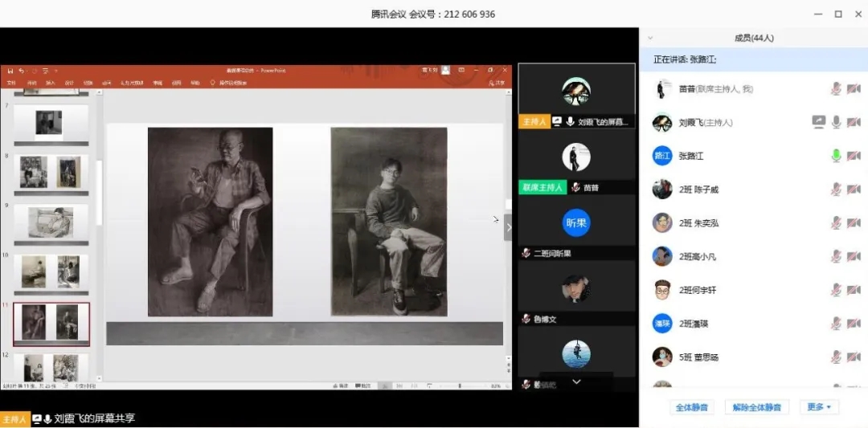Click 张路江's camera icon
This screenshot has height=428, width=868.
pos(854,156)
